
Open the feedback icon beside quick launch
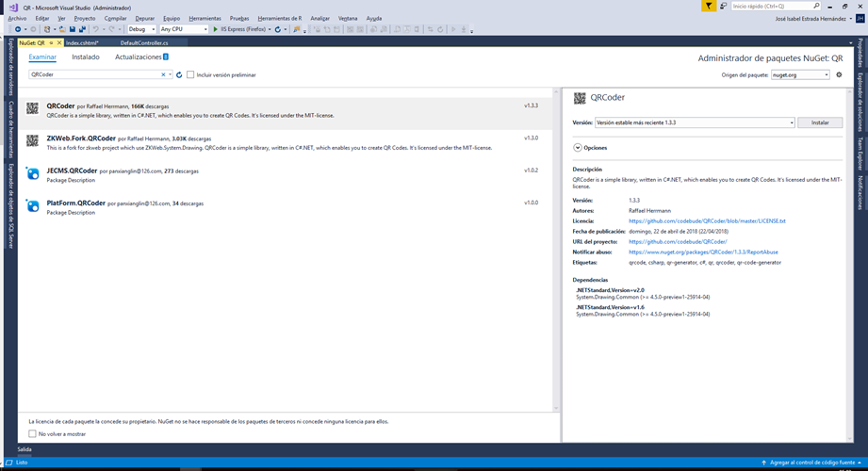(x=724, y=6)
